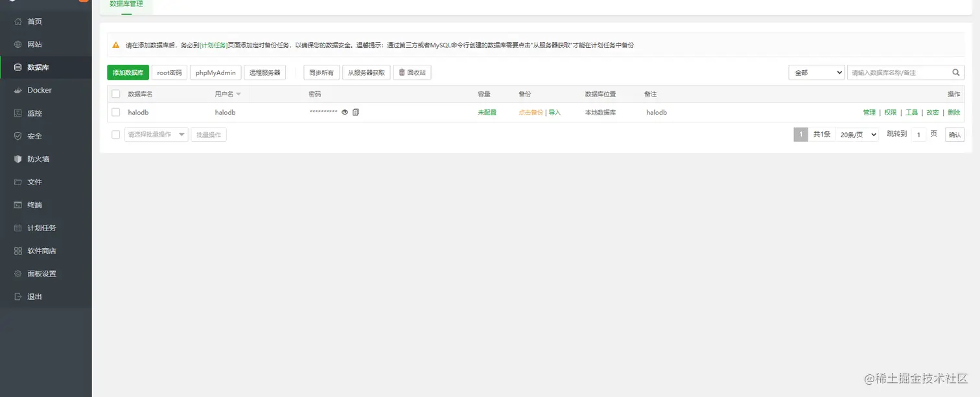Click the 远程服务器 button
Image resolution: width=980 pixels, height=397 pixels.
[265, 73]
